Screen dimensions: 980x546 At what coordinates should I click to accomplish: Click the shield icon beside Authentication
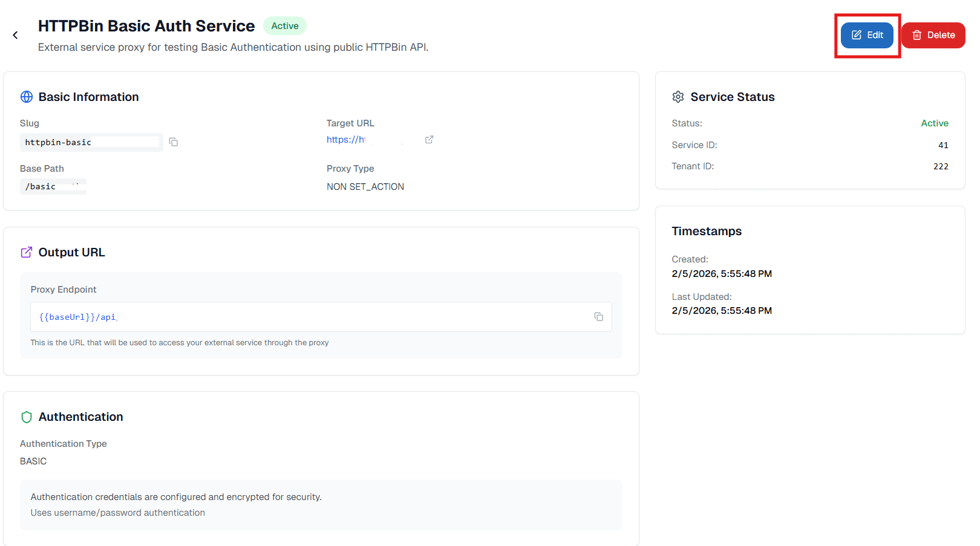[x=26, y=417]
